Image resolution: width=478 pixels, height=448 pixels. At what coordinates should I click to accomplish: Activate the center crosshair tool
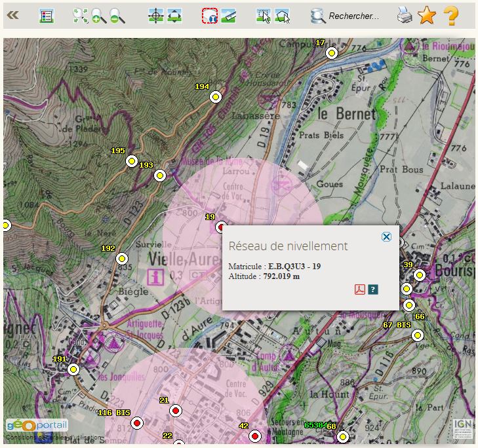(156, 16)
